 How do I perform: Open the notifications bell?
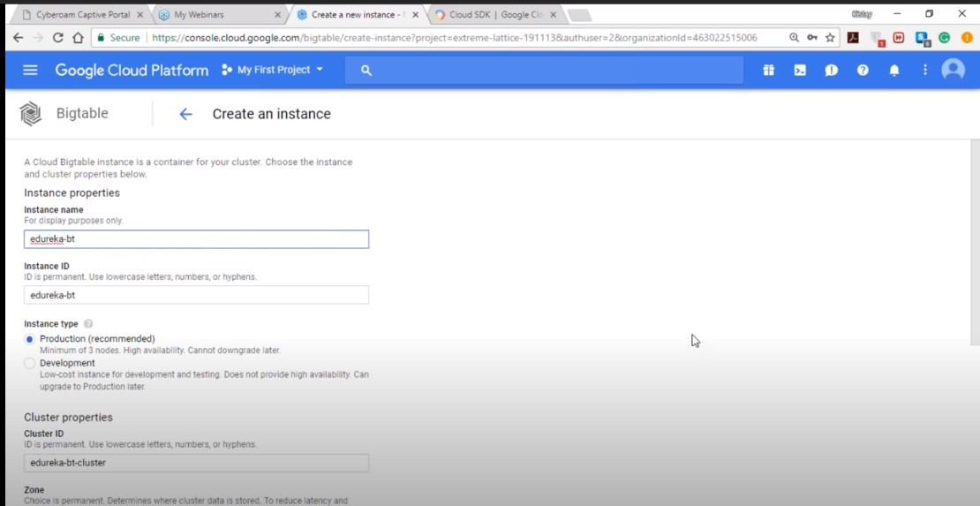pos(894,71)
